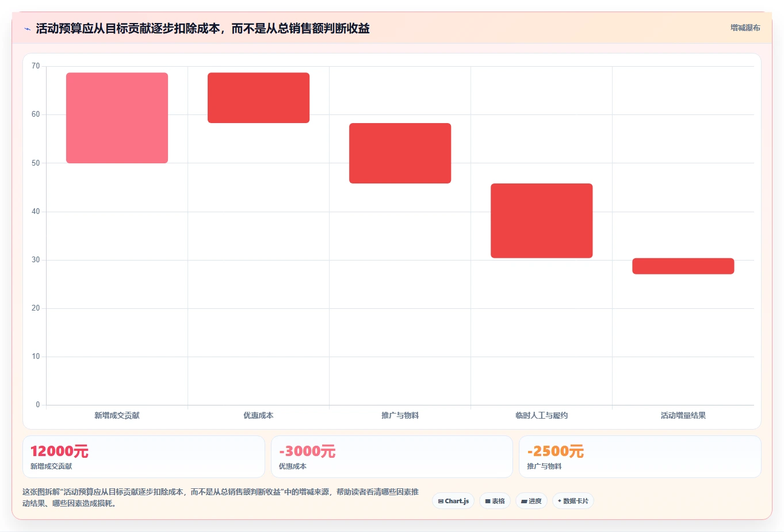Click the x-axis label 活动增量结果
Screen dimensions: 784x532
pos(683,415)
